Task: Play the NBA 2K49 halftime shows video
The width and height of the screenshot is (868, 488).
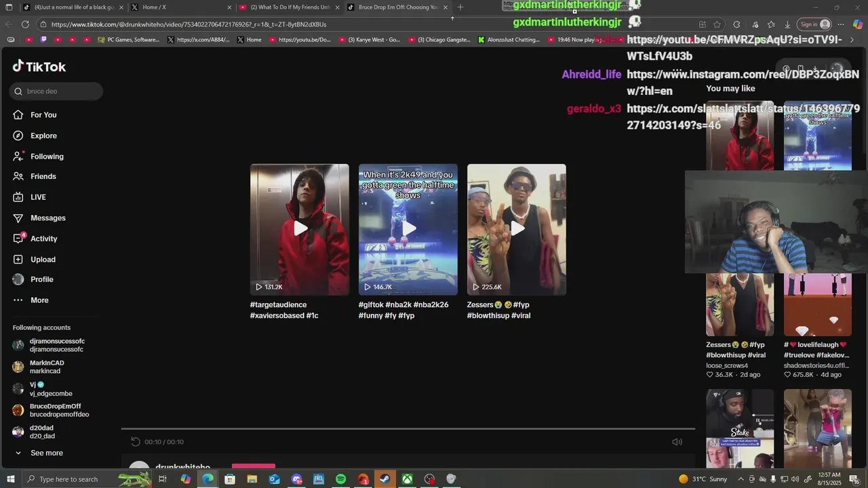Action: pyautogui.click(x=408, y=229)
